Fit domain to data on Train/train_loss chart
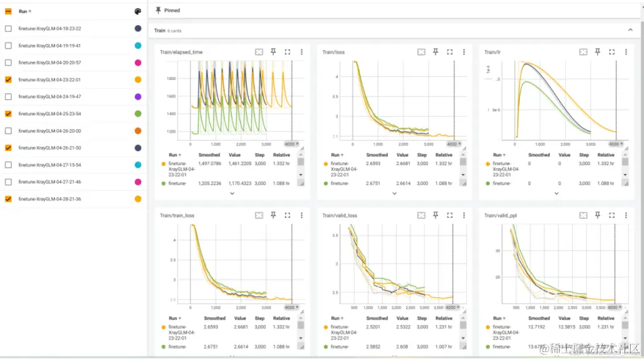 point(259,215)
